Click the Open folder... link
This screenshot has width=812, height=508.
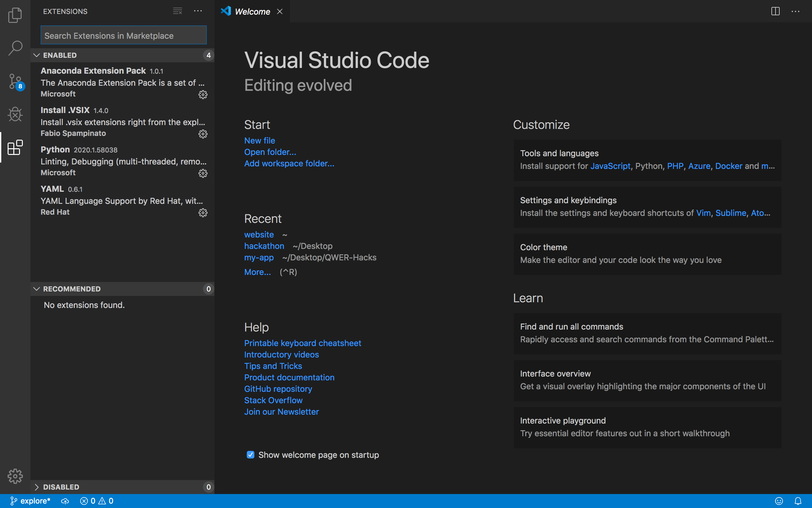pos(270,152)
